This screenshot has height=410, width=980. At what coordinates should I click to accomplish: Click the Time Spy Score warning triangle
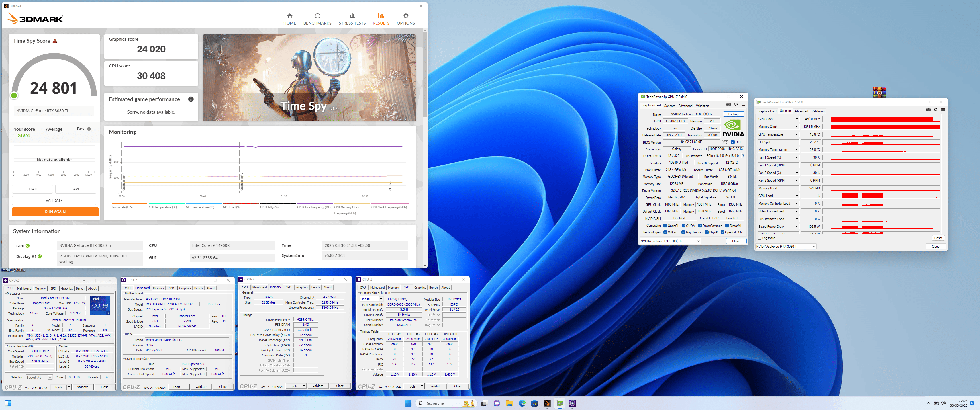tap(55, 41)
